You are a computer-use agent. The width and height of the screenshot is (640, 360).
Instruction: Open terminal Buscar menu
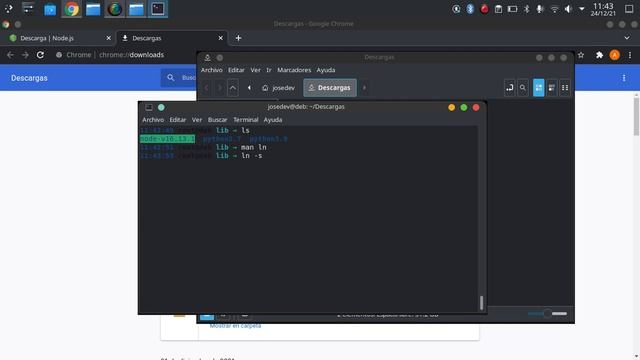tap(217, 120)
